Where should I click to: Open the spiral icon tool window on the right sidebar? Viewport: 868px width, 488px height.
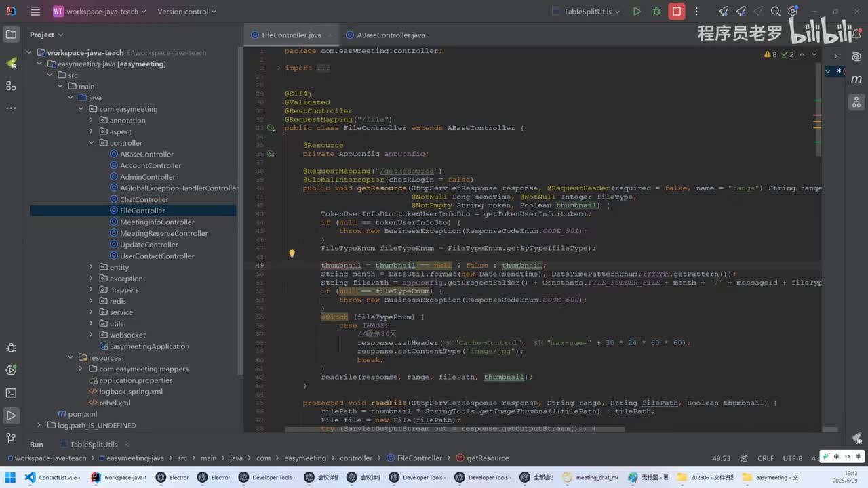pyautogui.click(x=856, y=56)
